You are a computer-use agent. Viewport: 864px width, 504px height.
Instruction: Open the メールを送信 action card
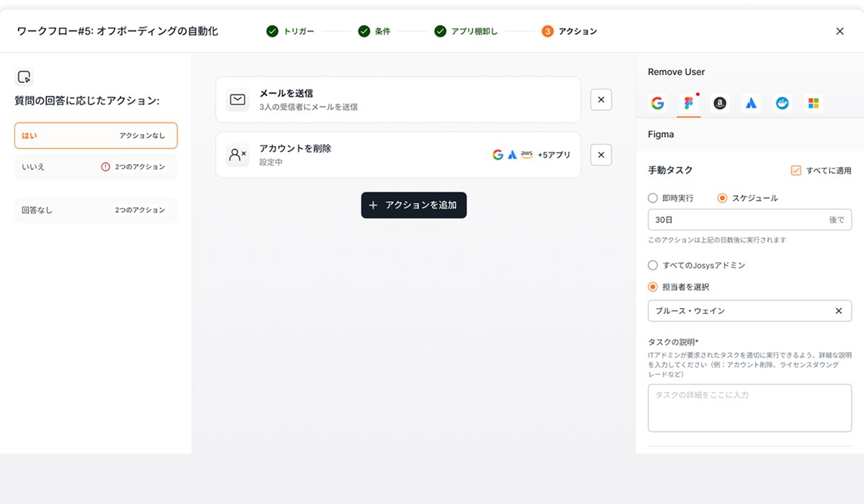tap(398, 100)
